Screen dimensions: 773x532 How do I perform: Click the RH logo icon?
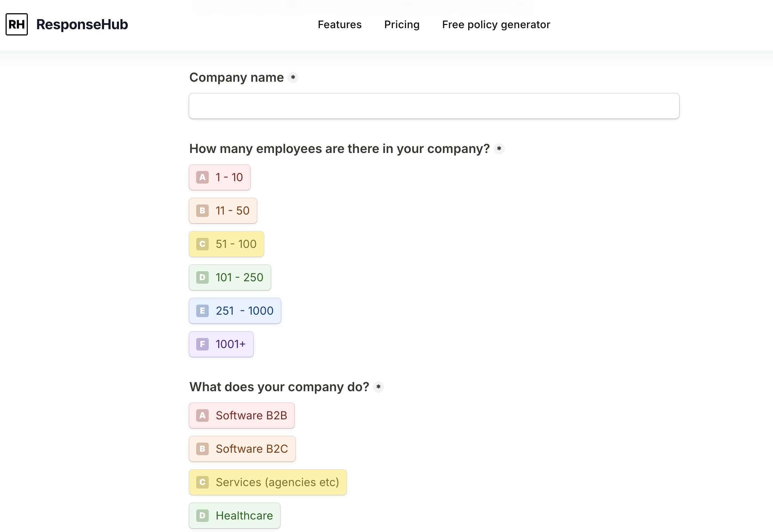pos(17,24)
